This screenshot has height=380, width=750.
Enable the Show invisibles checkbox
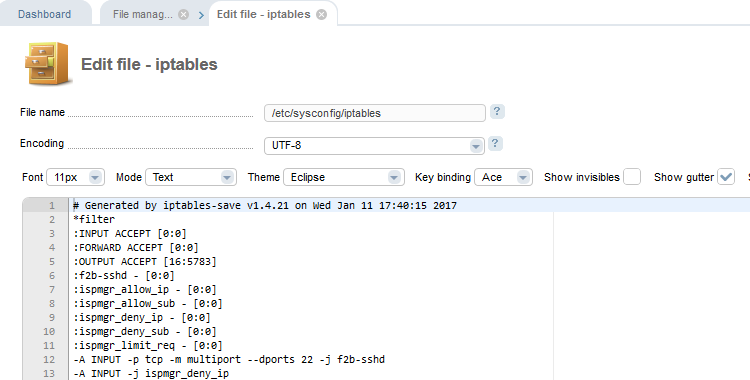[x=632, y=177]
